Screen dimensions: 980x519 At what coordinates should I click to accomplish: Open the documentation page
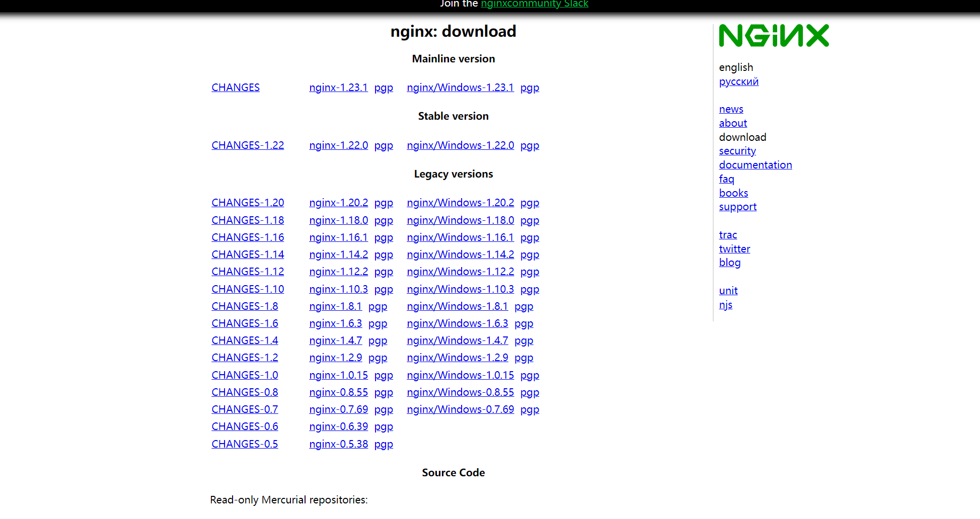tap(755, 165)
